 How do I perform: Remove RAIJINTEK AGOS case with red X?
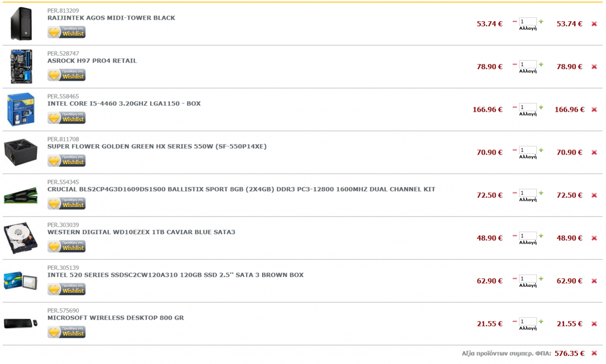(x=594, y=24)
